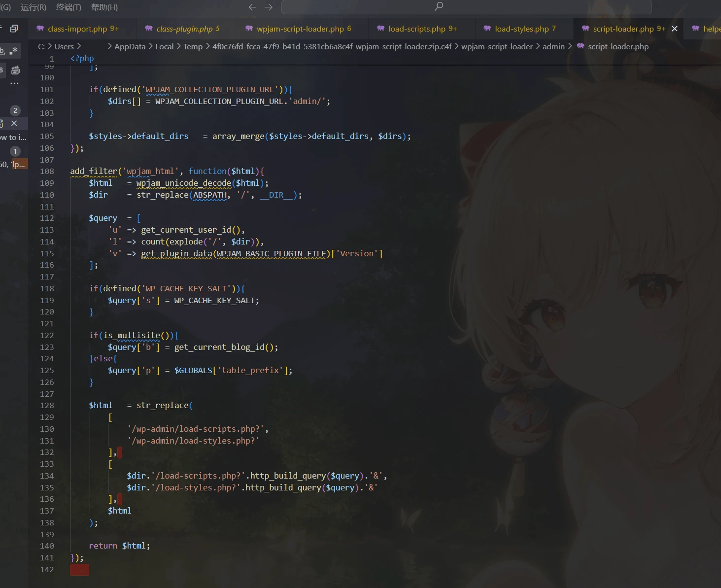Open the 终端(T) menu
Image resolution: width=721 pixels, height=588 pixels.
(69, 7)
